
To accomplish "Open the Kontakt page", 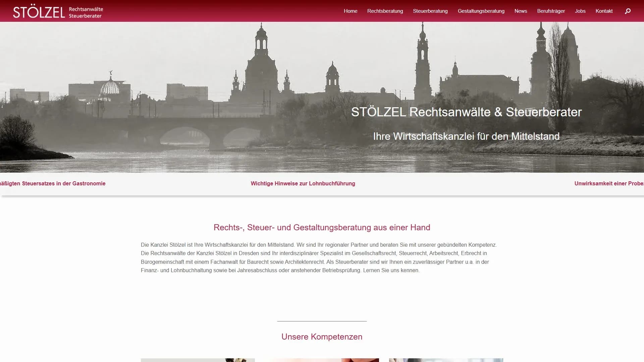I will 604,11.
